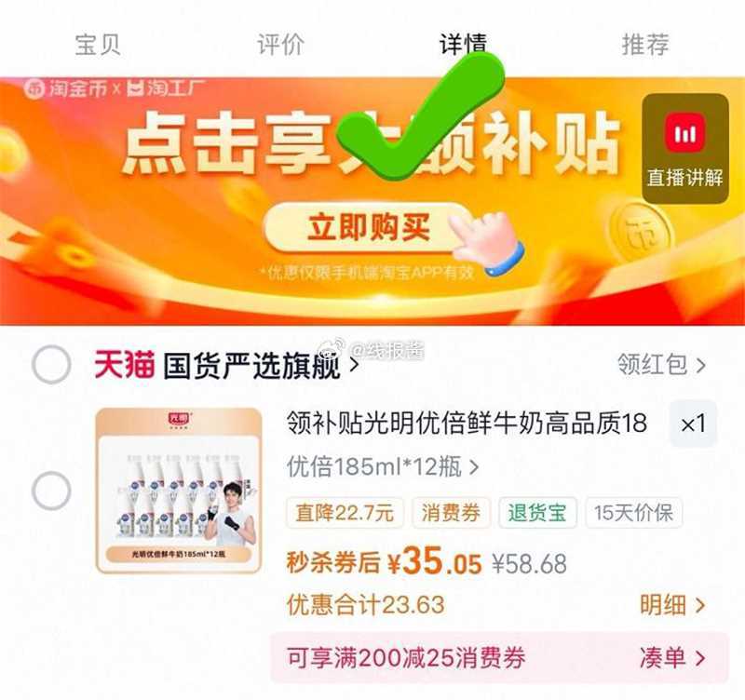Select the 光明优倍鲜牛奶 item radio button
Screen dimensions: 745x700
coord(51,491)
